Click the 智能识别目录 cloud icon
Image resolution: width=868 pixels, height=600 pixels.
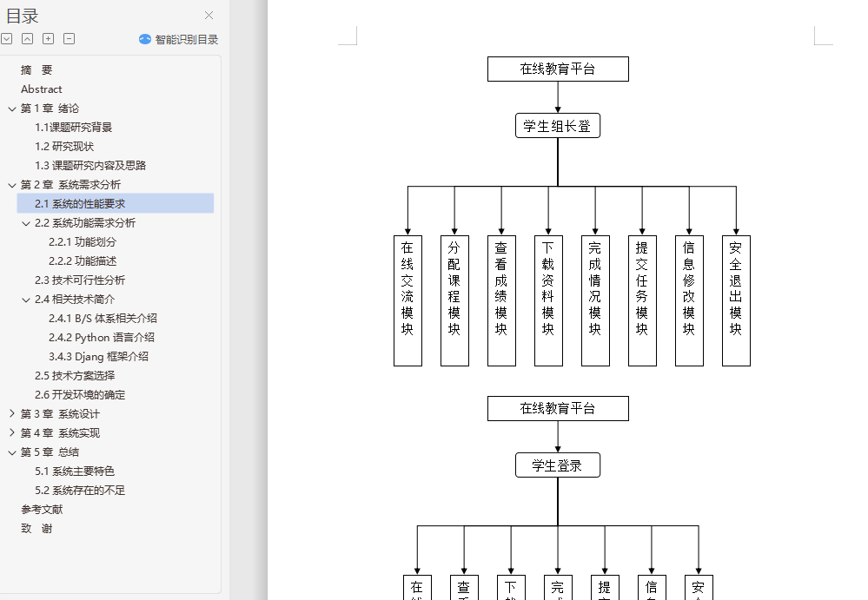click(144, 39)
